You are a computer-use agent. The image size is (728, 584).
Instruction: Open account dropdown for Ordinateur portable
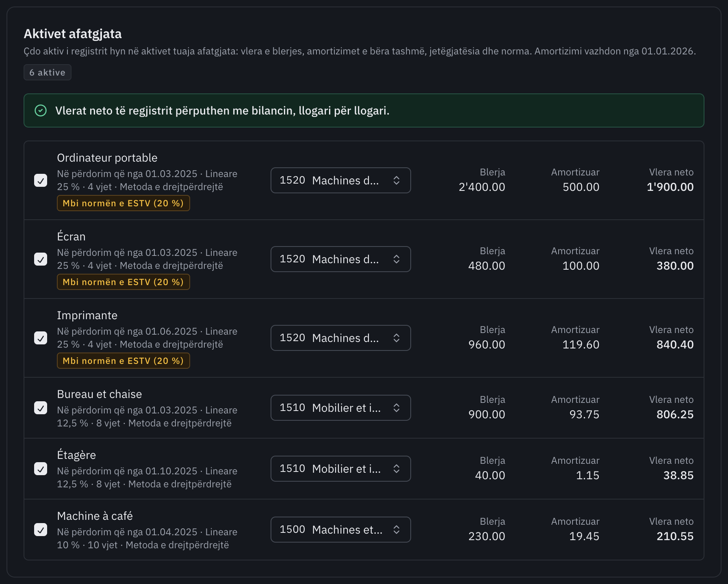point(341,180)
